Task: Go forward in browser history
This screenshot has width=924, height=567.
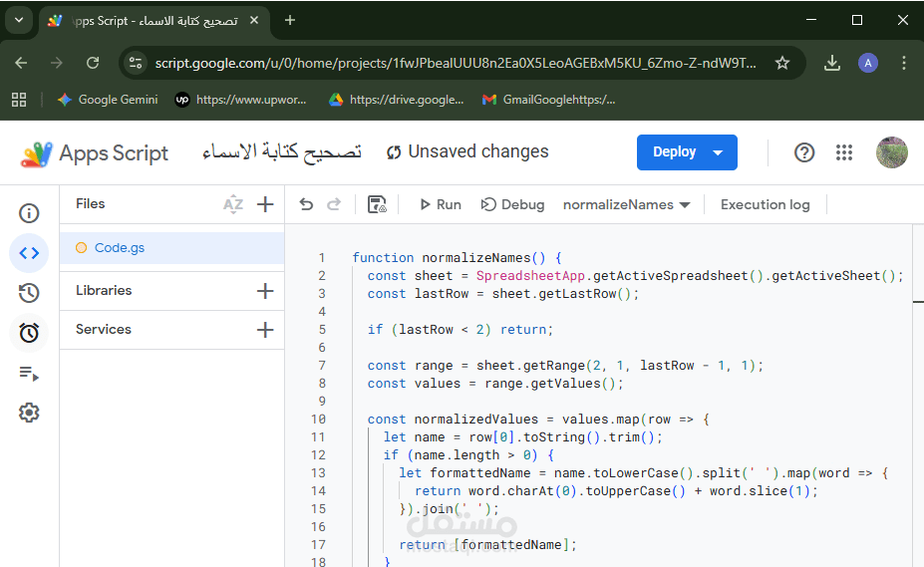Action: (x=57, y=63)
